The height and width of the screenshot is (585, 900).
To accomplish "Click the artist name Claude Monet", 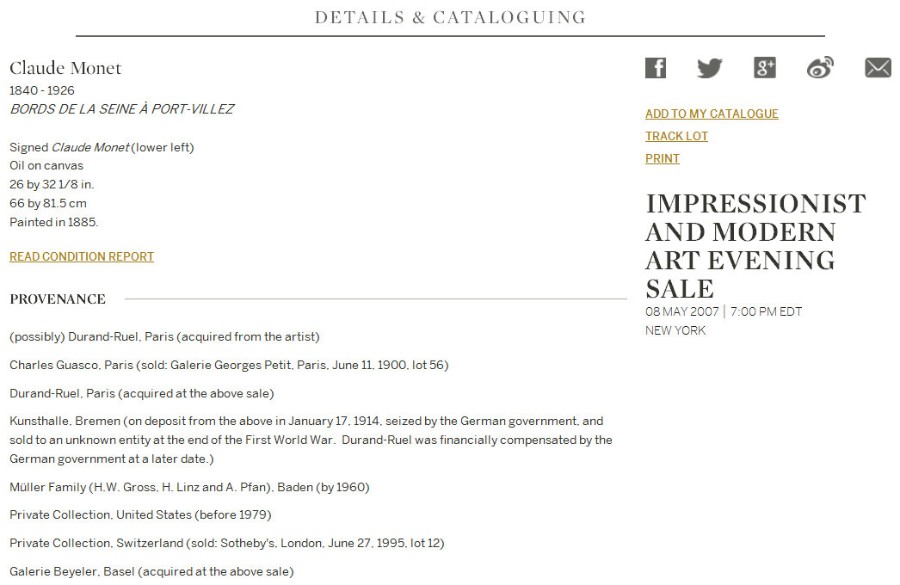I will coord(65,68).
